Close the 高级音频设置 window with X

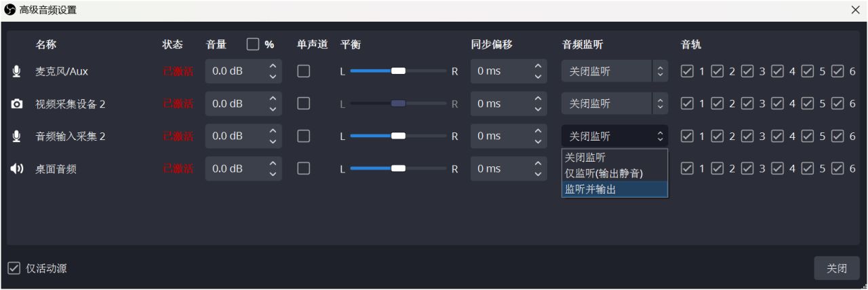point(855,10)
